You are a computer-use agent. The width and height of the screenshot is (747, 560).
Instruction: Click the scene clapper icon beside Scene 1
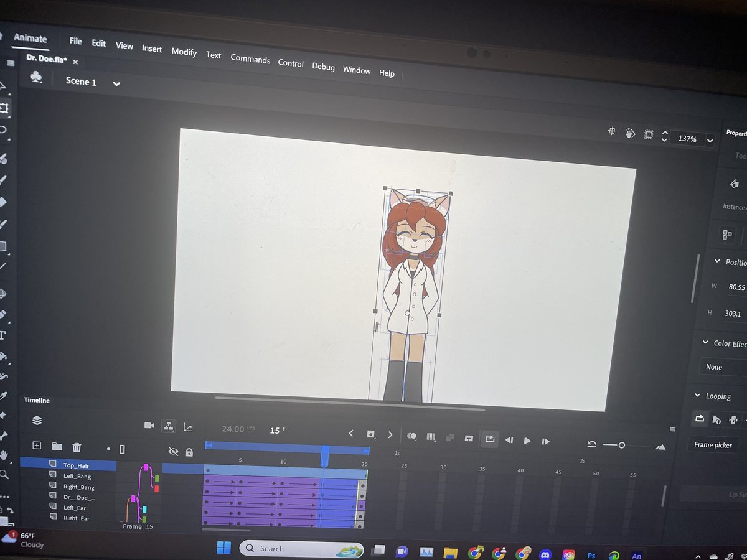click(37, 77)
